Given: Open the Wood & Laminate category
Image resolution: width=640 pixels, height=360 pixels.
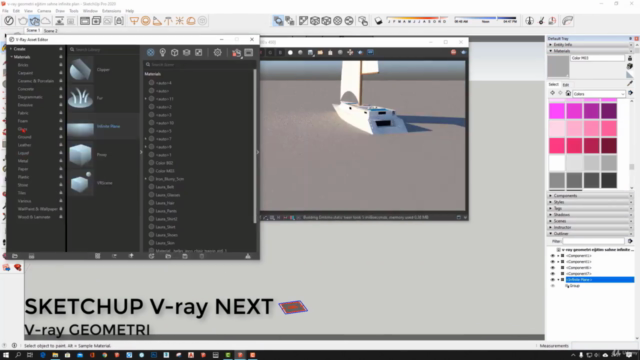Looking at the screenshot, I should tap(34, 217).
